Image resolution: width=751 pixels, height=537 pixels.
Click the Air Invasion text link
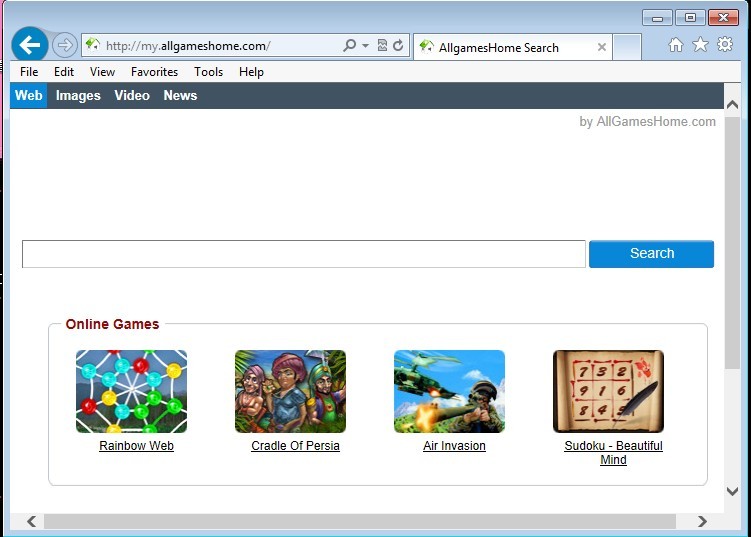(455, 446)
